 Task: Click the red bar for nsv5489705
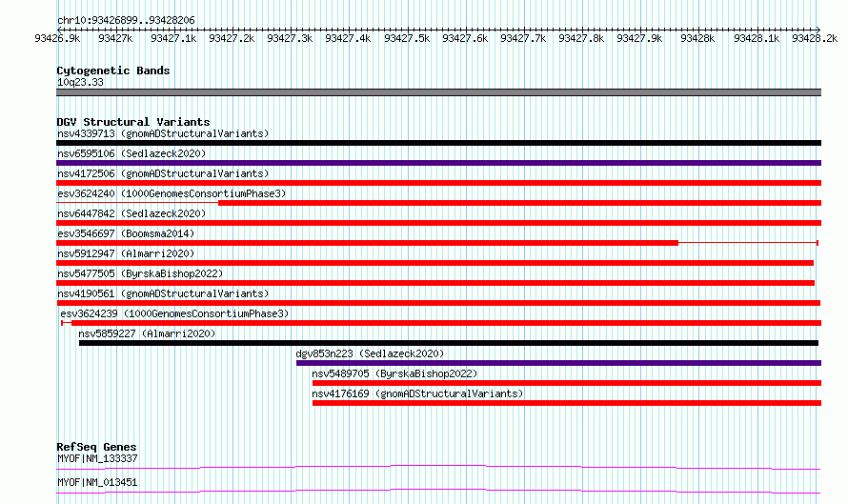click(567, 383)
